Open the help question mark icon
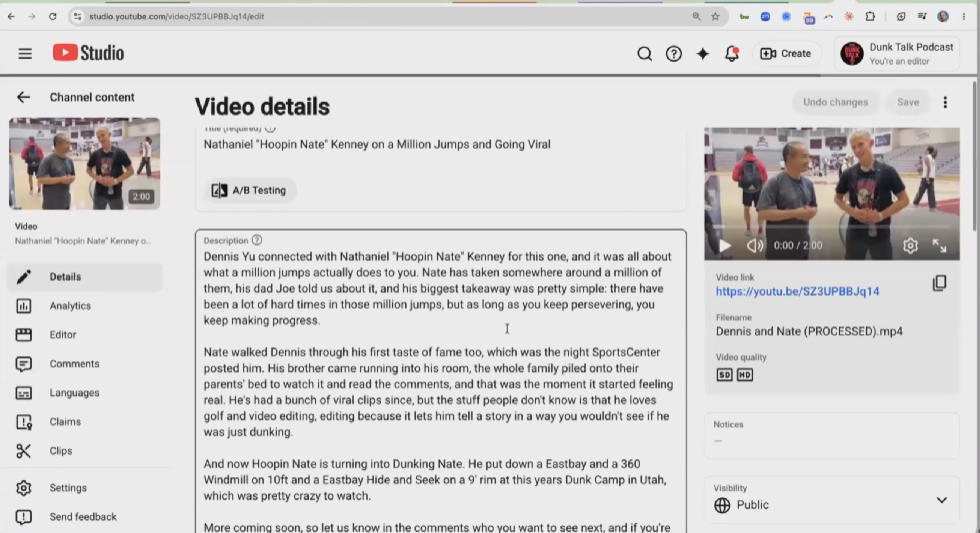The height and width of the screenshot is (533, 980). [674, 54]
